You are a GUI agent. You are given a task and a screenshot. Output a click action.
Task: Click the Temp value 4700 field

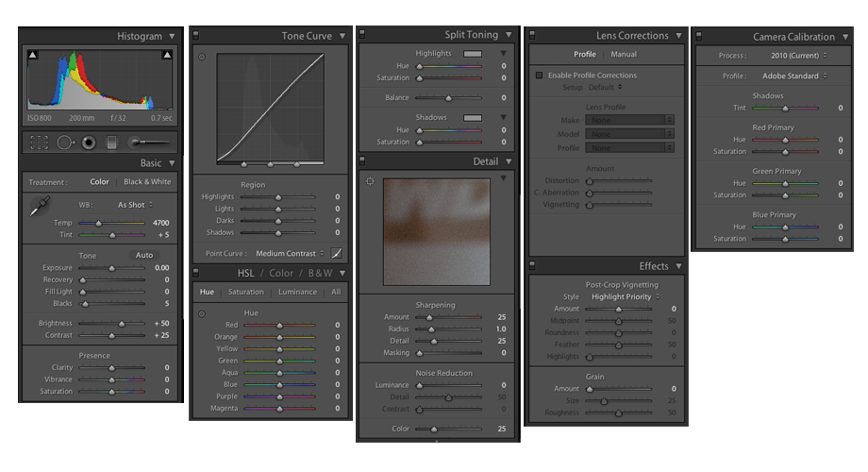coord(160,223)
